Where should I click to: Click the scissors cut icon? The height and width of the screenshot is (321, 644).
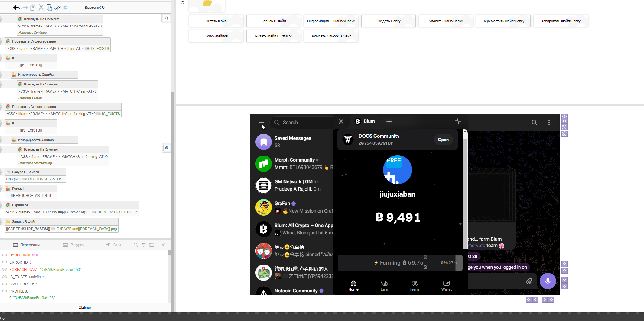coord(41,8)
